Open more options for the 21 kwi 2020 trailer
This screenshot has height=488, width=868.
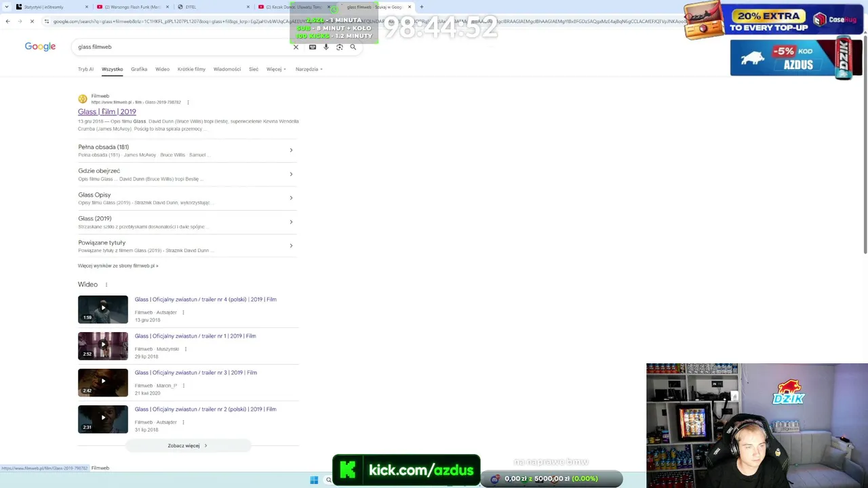pyautogui.click(x=183, y=386)
